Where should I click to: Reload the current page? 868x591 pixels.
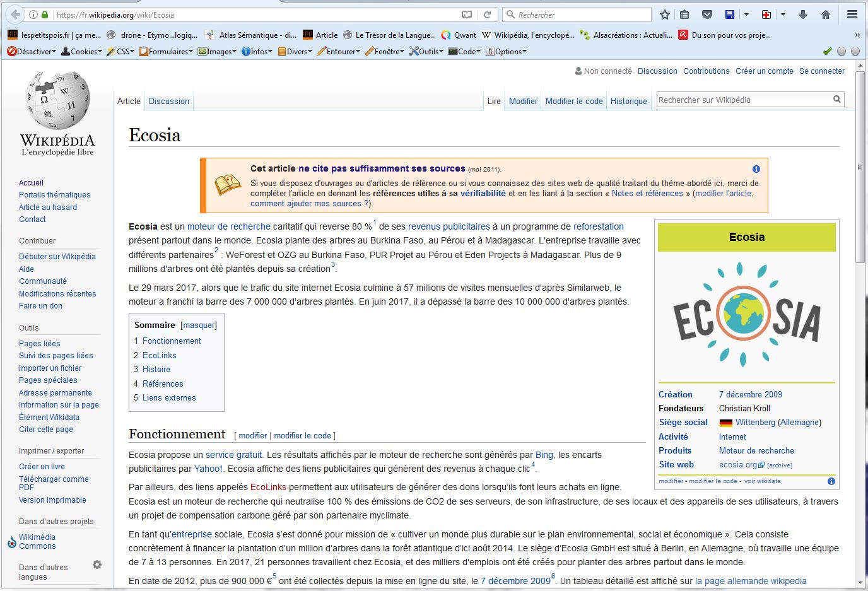pyautogui.click(x=487, y=15)
